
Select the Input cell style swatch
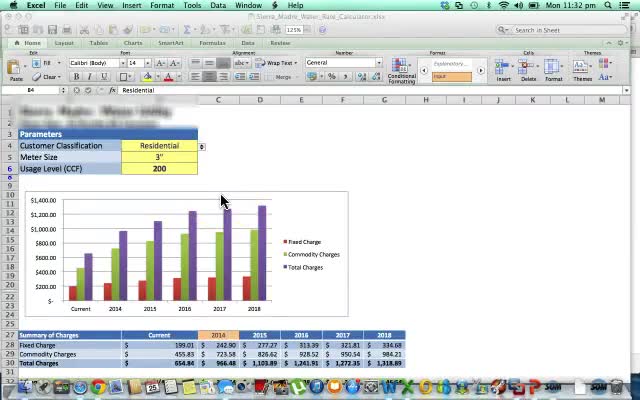[x=452, y=77]
